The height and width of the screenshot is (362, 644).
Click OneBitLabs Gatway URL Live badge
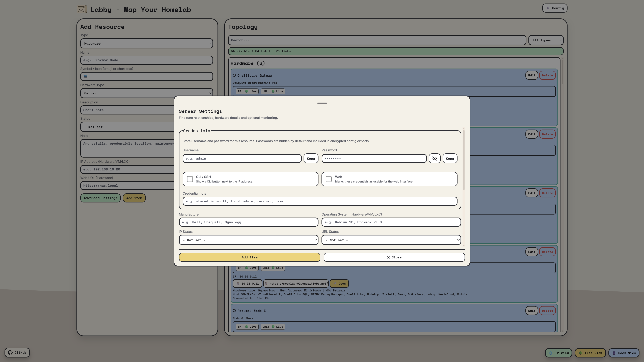[273, 91]
